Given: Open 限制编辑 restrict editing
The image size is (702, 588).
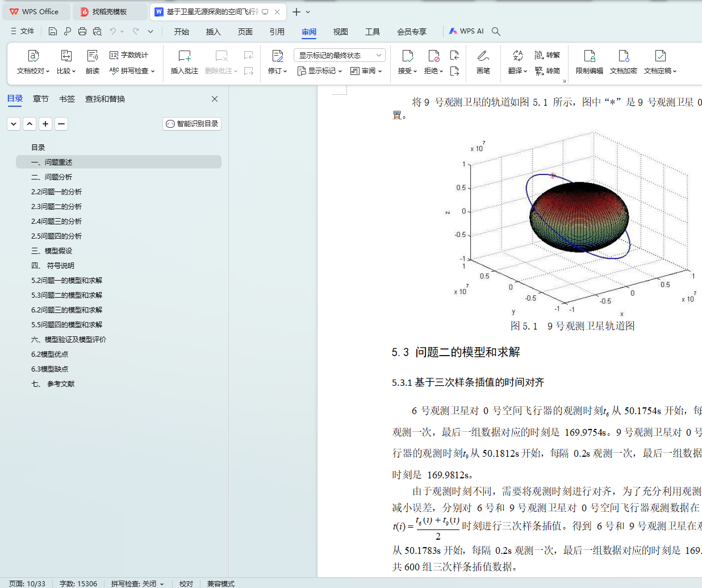Looking at the screenshot, I should pos(590,62).
